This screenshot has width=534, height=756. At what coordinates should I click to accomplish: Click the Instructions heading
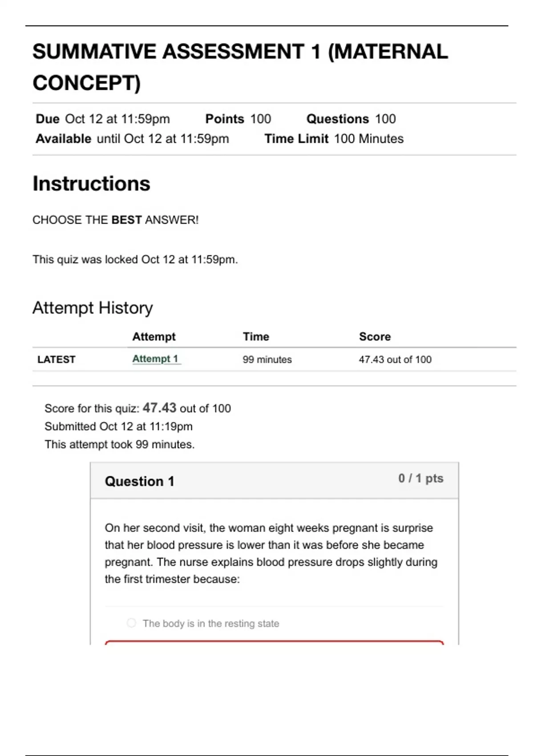[x=92, y=184]
